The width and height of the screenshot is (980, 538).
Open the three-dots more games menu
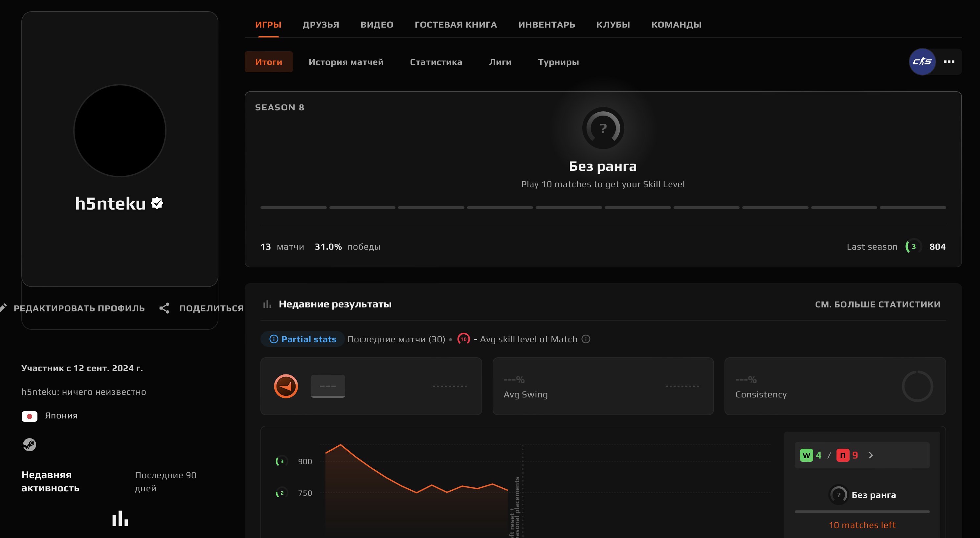(x=949, y=62)
